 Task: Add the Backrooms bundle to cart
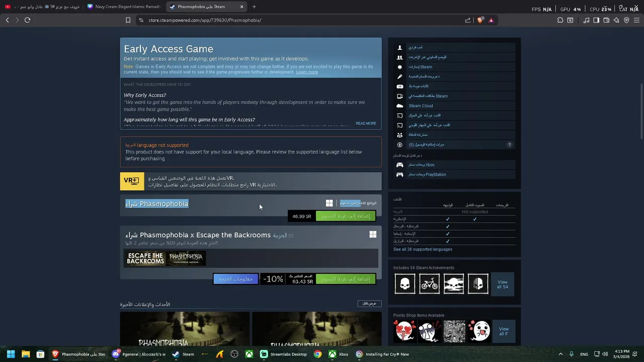[x=346, y=279]
